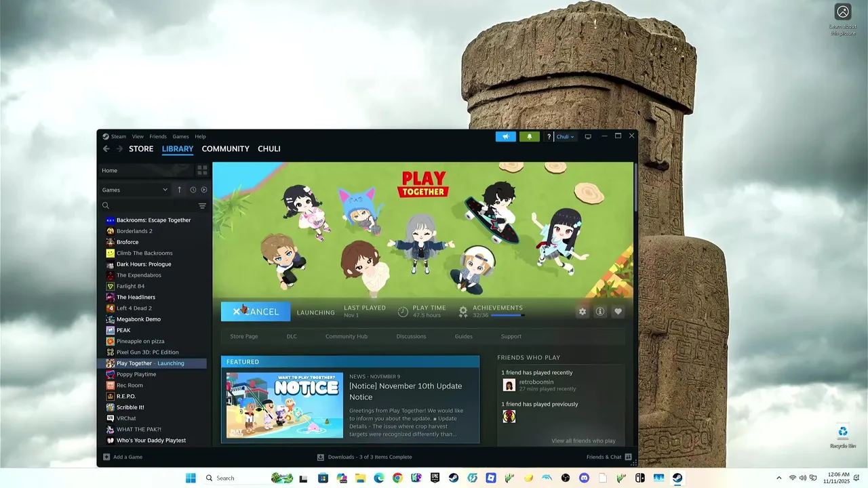Viewport: 868px width, 488px height.
Task: Open retroboomin friend avatar
Action: click(509, 385)
